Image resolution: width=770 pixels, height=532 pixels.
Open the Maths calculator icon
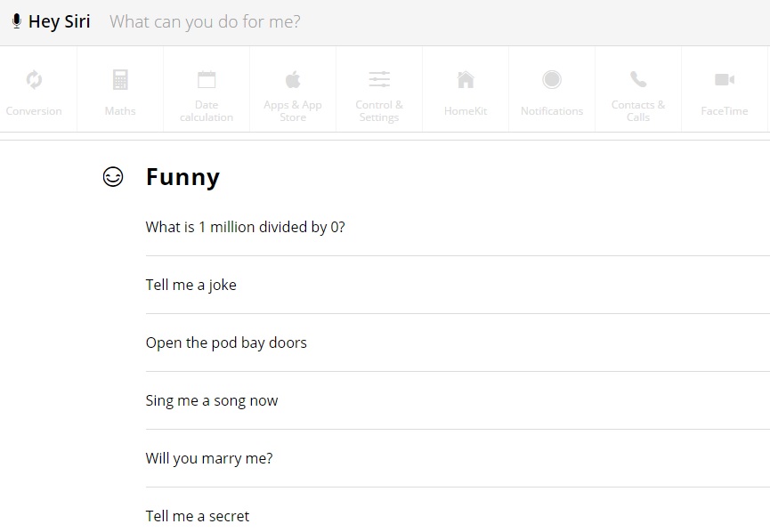(x=120, y=79)
